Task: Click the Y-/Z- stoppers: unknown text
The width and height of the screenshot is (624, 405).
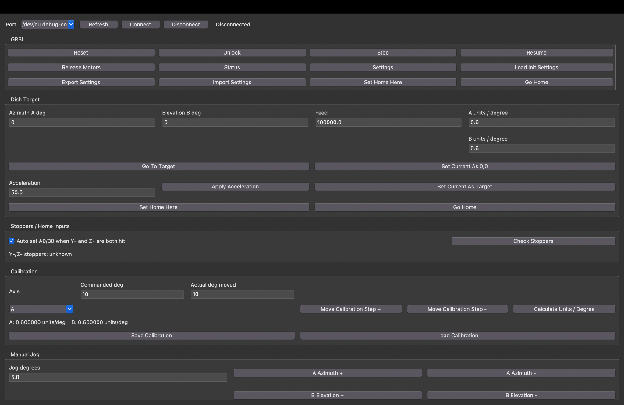Action: 40,254
